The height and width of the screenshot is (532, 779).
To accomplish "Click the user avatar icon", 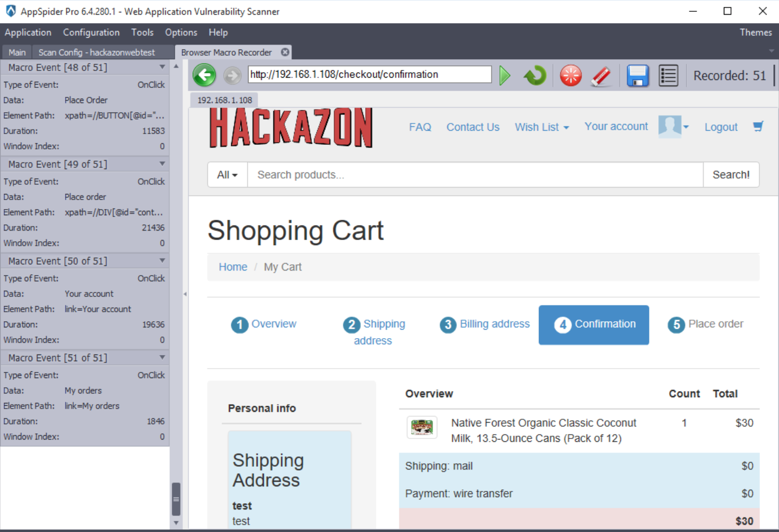I will pyautogui.click(x=670, y=126).
